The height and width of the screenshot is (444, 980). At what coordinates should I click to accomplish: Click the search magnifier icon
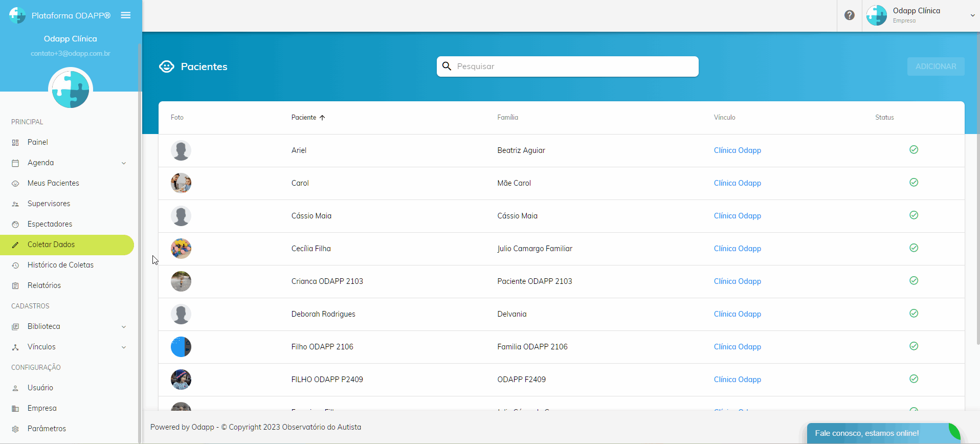[447, 66]
